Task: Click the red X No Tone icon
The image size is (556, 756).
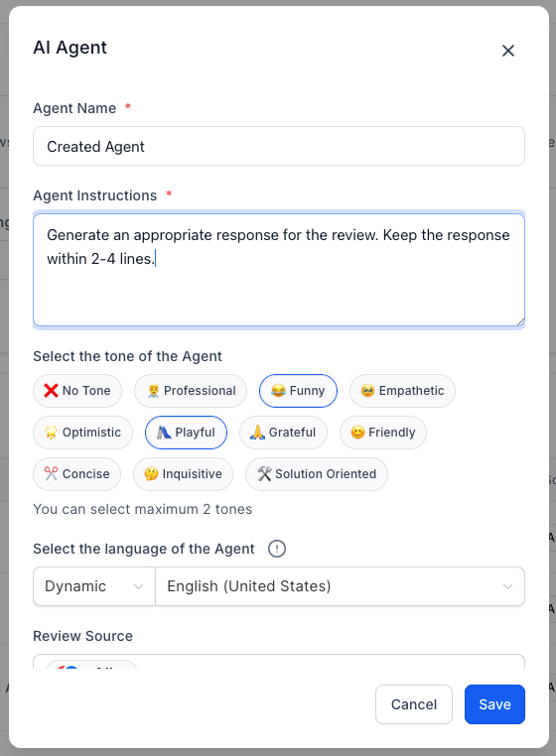Action: (x=51, y=391)
